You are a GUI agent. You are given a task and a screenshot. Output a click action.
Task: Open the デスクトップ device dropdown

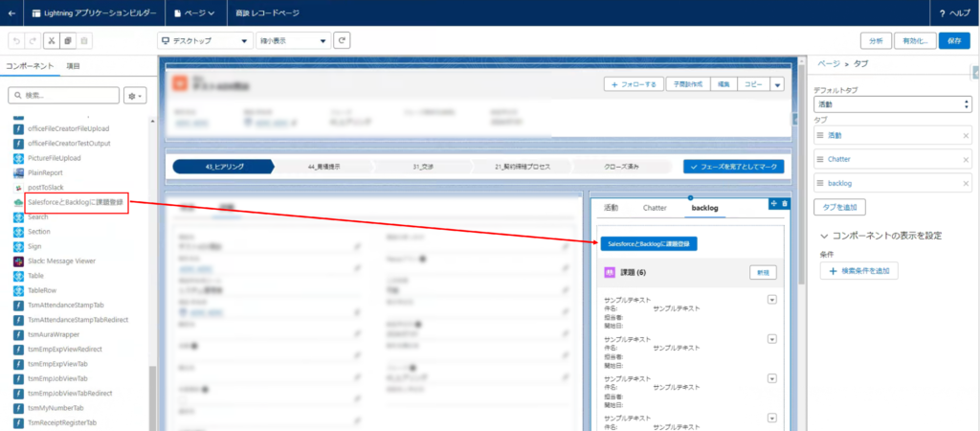tap(205, 40)
